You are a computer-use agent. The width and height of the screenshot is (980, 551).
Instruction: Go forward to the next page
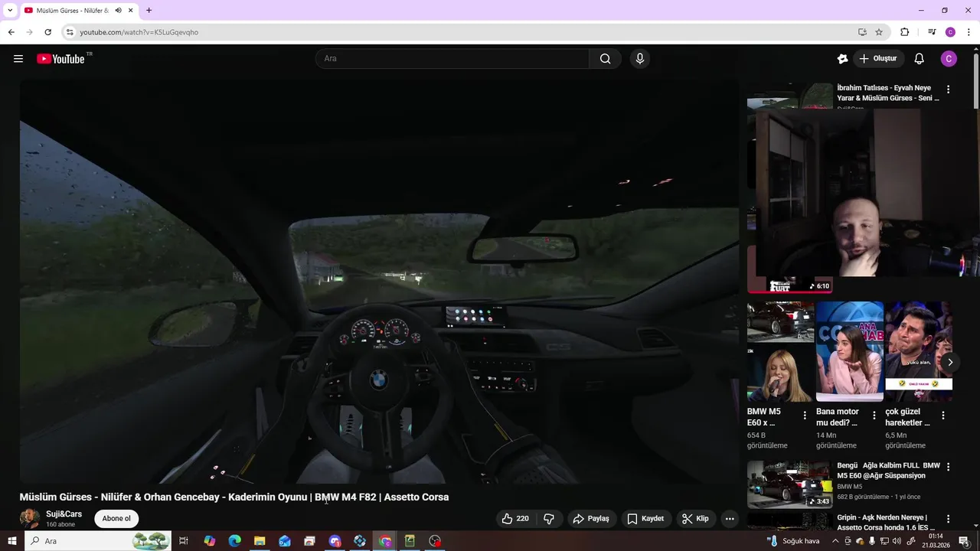coord(29,32)
